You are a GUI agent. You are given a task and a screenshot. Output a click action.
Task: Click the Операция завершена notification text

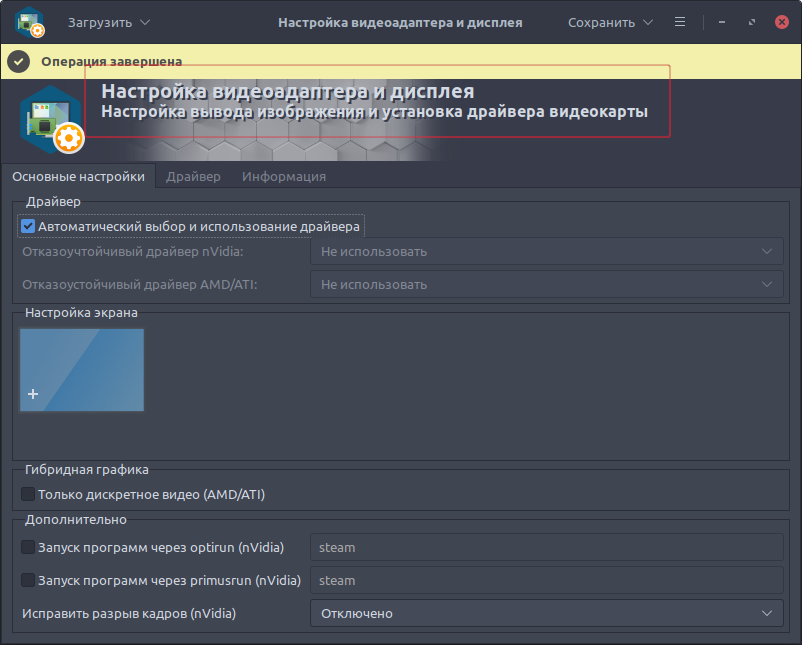tap(112, 61)
